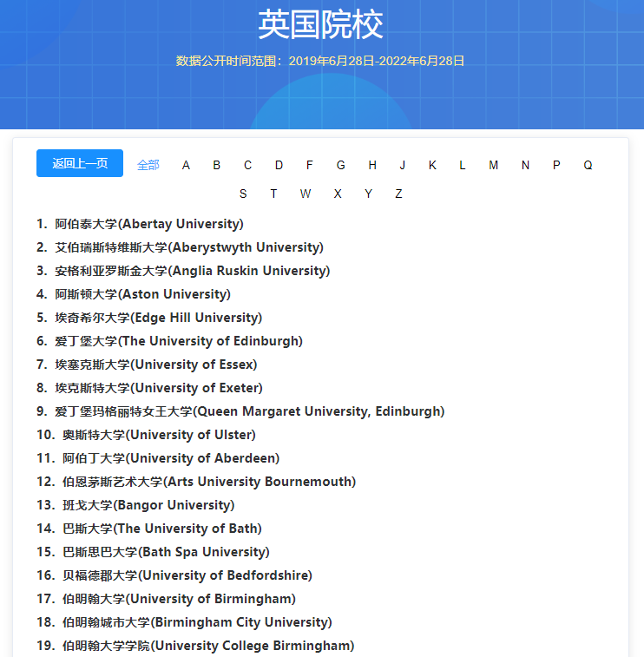
Task: Filter universities by letter J
Action: pyautogui.click(x=402, y=165)
